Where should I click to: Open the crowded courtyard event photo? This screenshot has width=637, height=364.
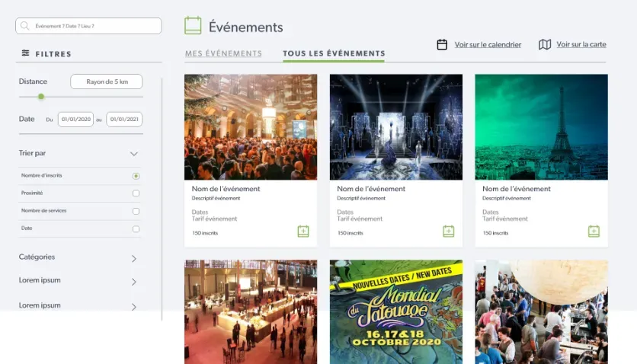coord(251,127)
